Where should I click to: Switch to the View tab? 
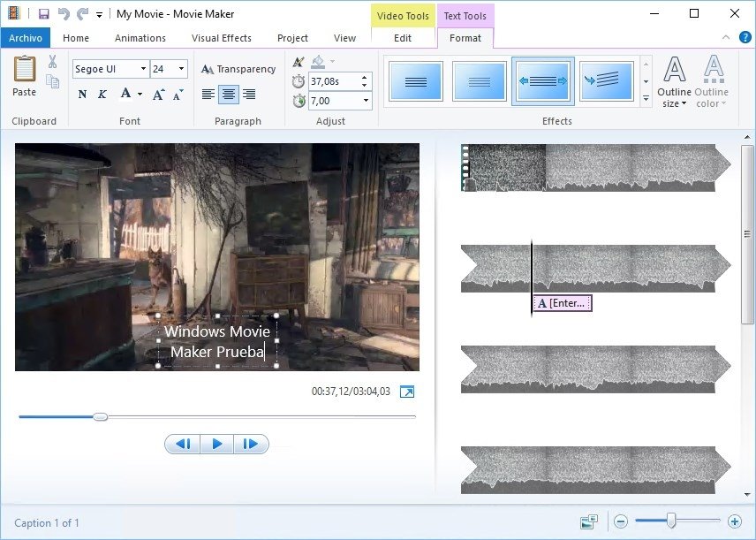344,38
